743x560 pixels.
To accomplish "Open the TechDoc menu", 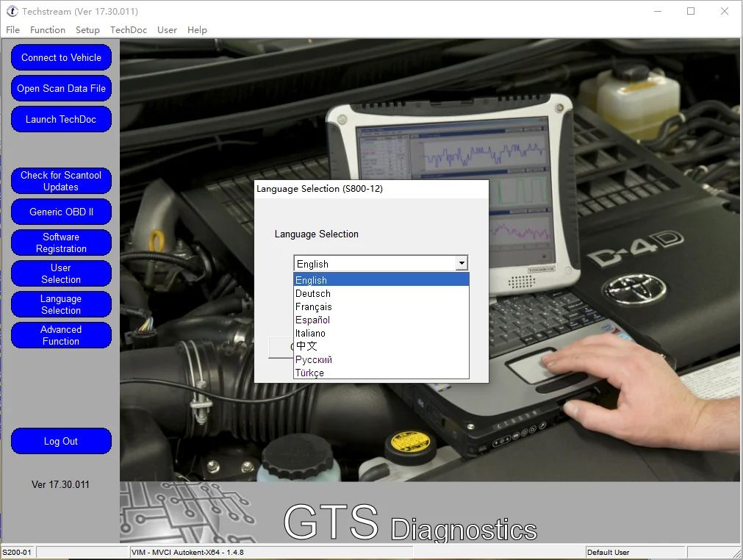I will (129, 30).
